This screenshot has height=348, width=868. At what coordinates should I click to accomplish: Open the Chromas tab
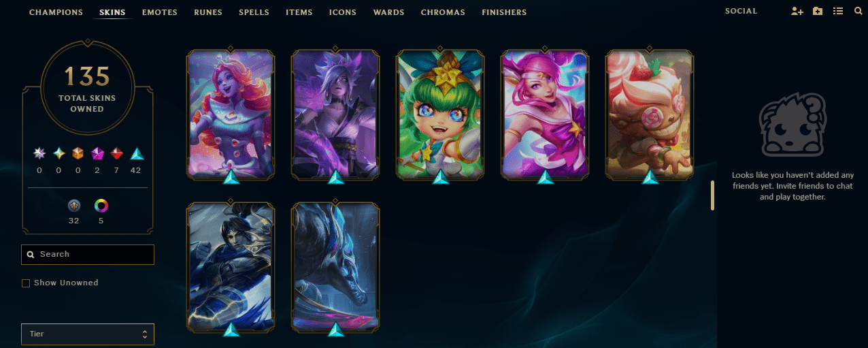[x=443, y=12]
